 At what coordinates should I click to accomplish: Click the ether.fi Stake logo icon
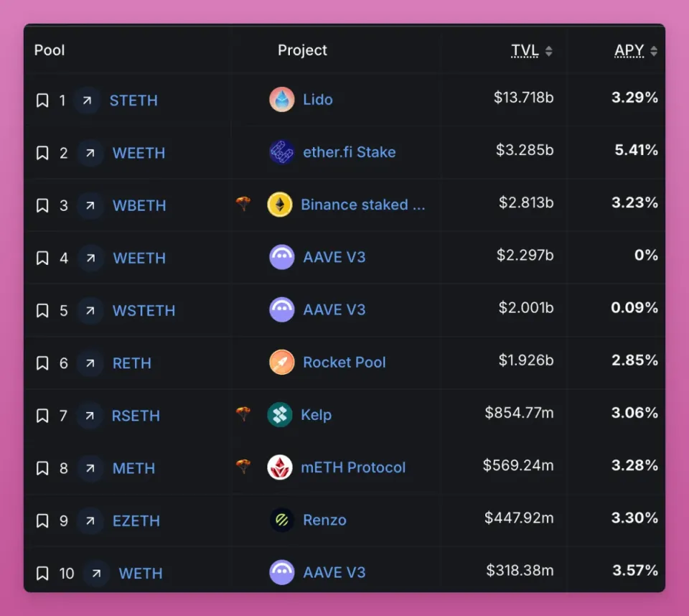tap(282, 152)
